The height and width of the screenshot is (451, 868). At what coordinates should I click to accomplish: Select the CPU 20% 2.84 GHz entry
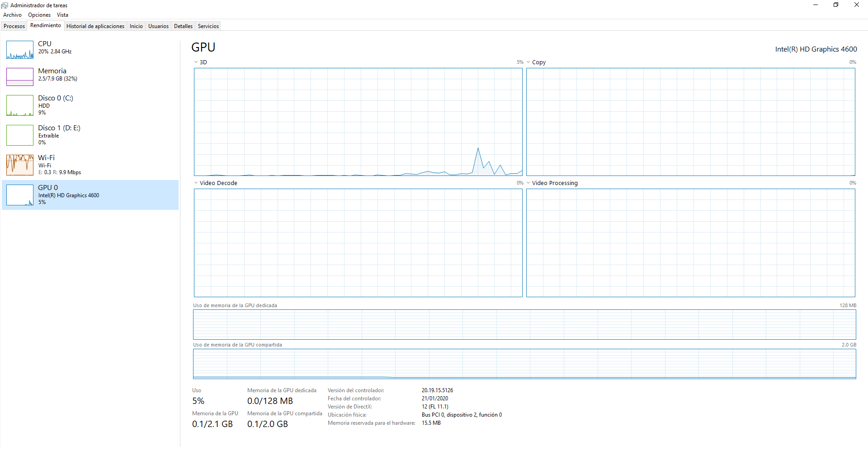click(90, 49)
